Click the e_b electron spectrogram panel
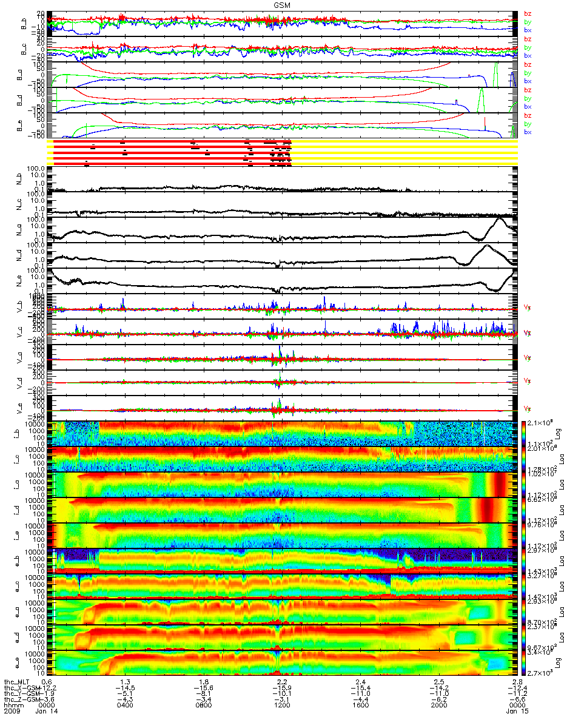Image resolution: width=564 pixels, height=728 pixels. click(x=283, y=560)
